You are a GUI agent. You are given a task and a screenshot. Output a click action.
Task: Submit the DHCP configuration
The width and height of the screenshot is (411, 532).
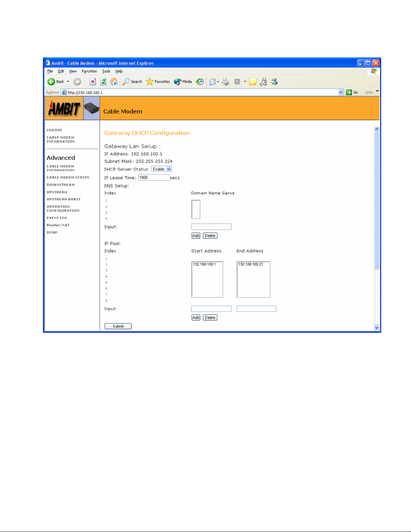coord(118,326)
